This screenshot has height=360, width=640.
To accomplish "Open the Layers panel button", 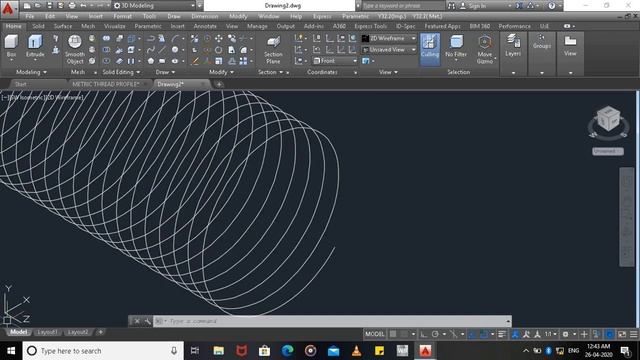I will pos(513,46).
